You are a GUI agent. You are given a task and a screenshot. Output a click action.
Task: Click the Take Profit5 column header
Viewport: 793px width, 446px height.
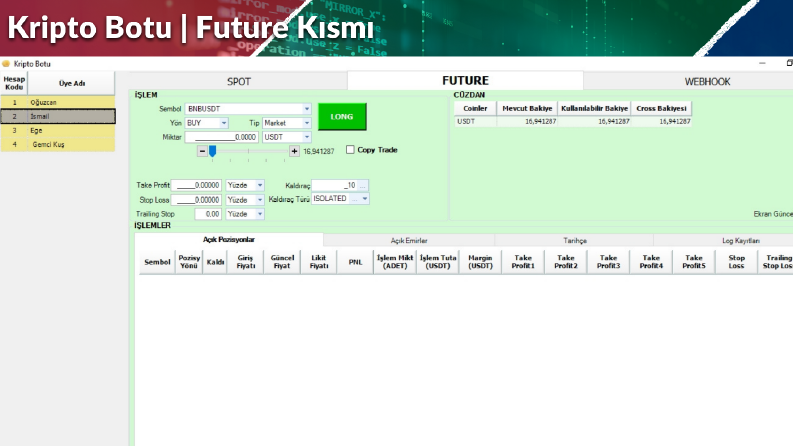pos(694,262)
